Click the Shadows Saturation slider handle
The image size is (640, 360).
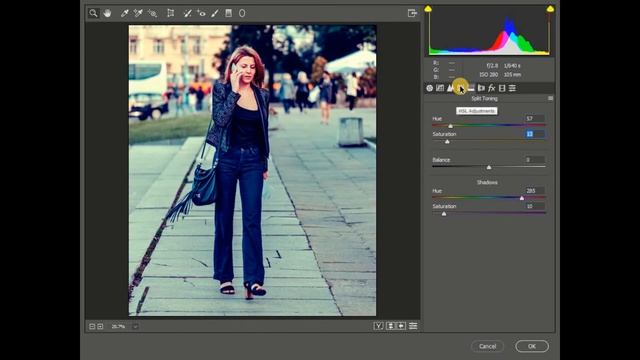pyautogui.click(x=444, y=213)
